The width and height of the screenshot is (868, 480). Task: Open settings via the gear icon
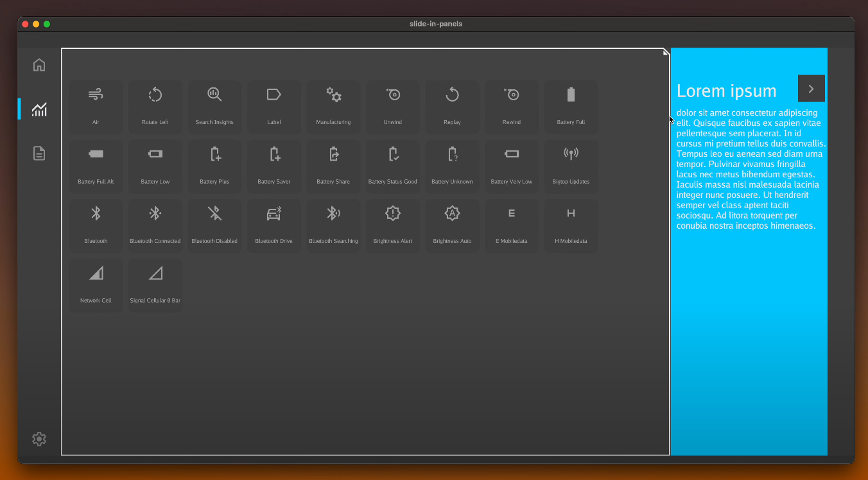pyautogui.click(x=39, y=439)
